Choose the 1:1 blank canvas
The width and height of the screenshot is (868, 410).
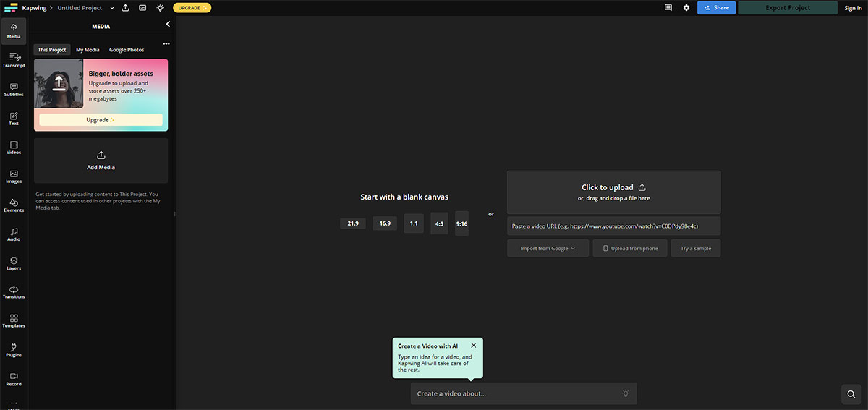pyautogui.click(x=414, y=223)
